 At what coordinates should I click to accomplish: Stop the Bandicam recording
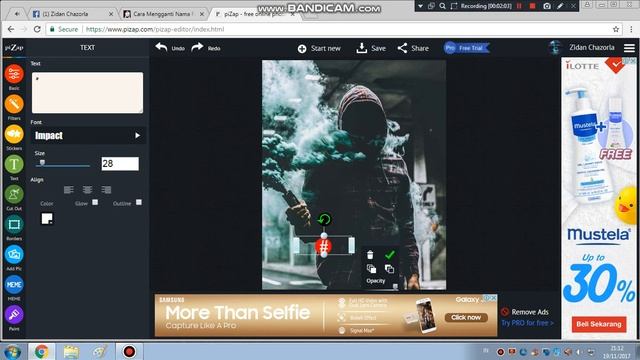coord(532,6)
